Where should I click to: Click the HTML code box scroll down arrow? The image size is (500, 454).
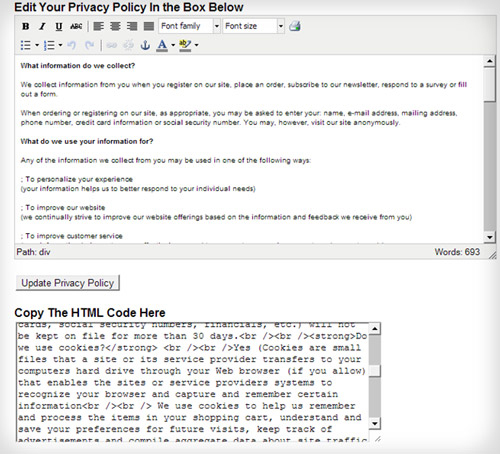(375, 424)
